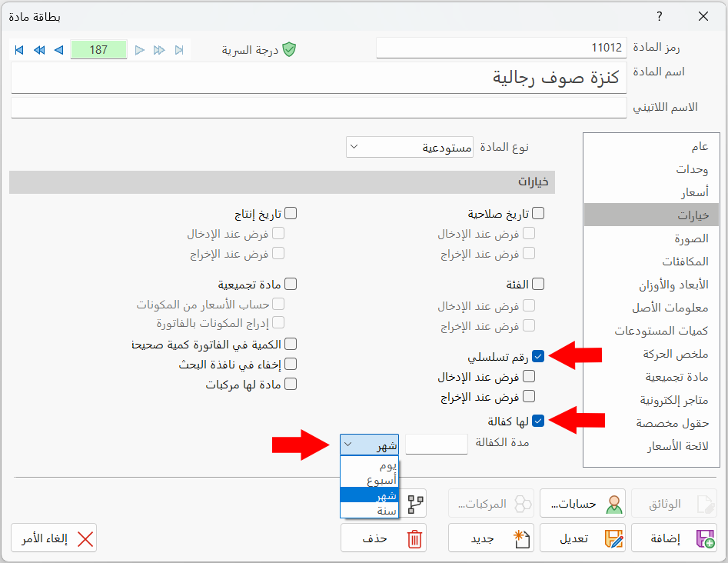Select أسبوع from the dropdown list
This screenshot has height=563, width=728.
click(x=369, y=480)
